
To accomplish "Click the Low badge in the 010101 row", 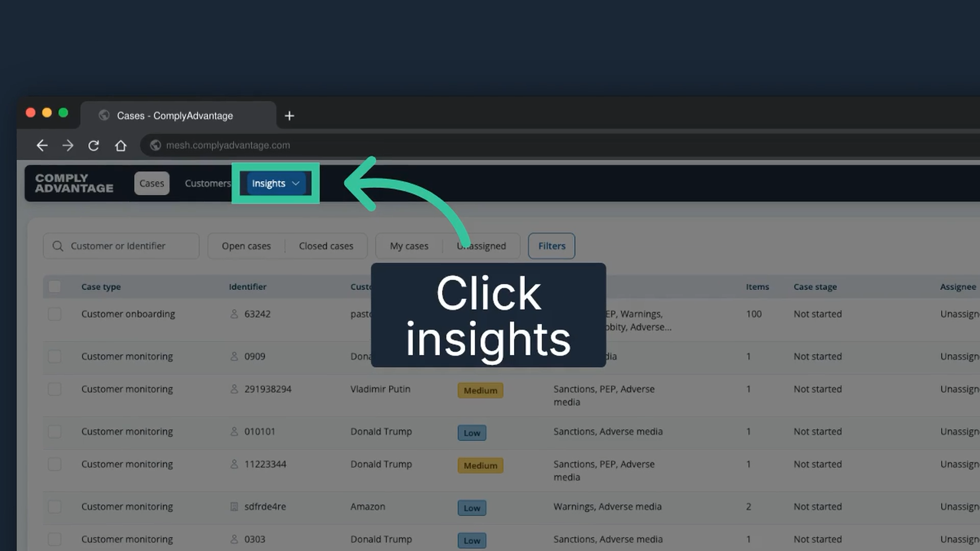I will 472,433.
